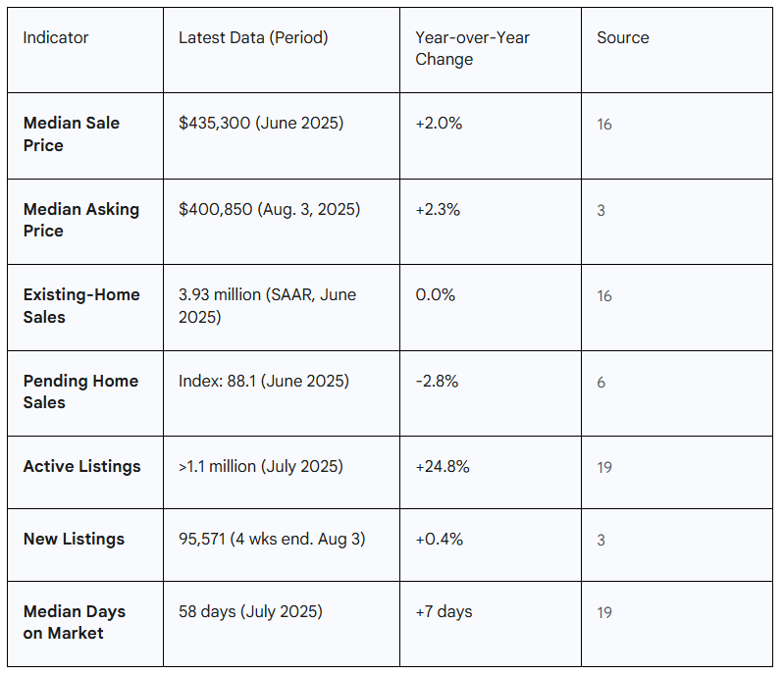
Task: Click the Latest Data (Period) header cell
Action: pyautogui.click(x=253, y=38)
